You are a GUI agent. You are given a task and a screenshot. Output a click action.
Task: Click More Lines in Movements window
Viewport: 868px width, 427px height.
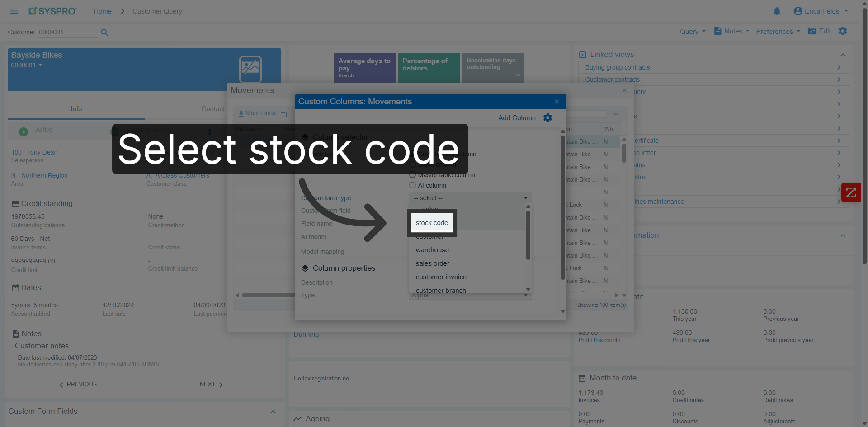(x=257, y=113)
